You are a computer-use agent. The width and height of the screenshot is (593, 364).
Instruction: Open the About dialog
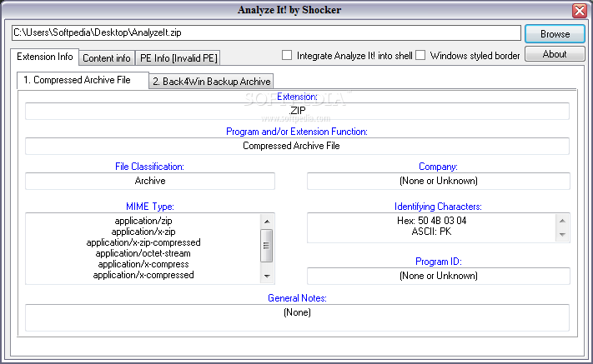(x=555, y=54)
